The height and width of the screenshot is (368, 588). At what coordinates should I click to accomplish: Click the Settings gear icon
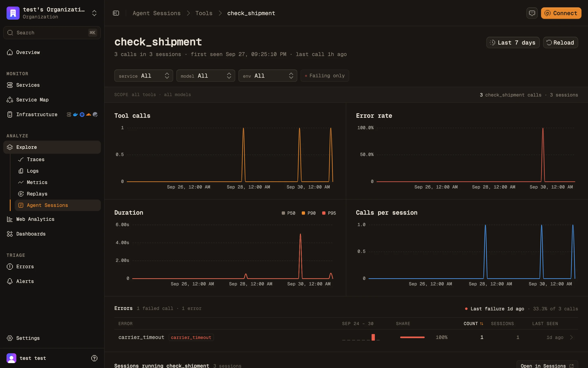point(10,338)
